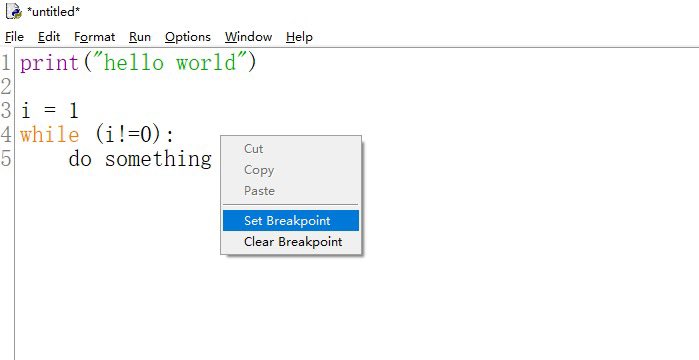Screen dimensions: 699x360
Task: Choose Clear Breakpoint in context menu
Action: tap(291, 241)
